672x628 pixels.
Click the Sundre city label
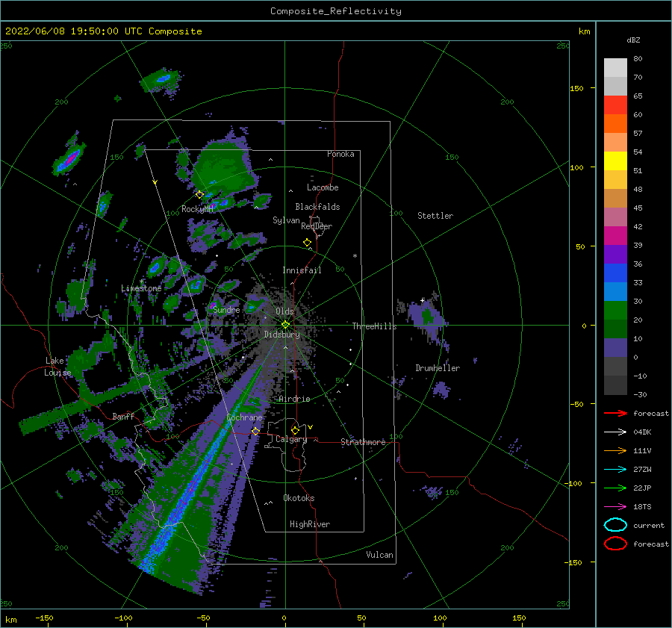[226, 309]
